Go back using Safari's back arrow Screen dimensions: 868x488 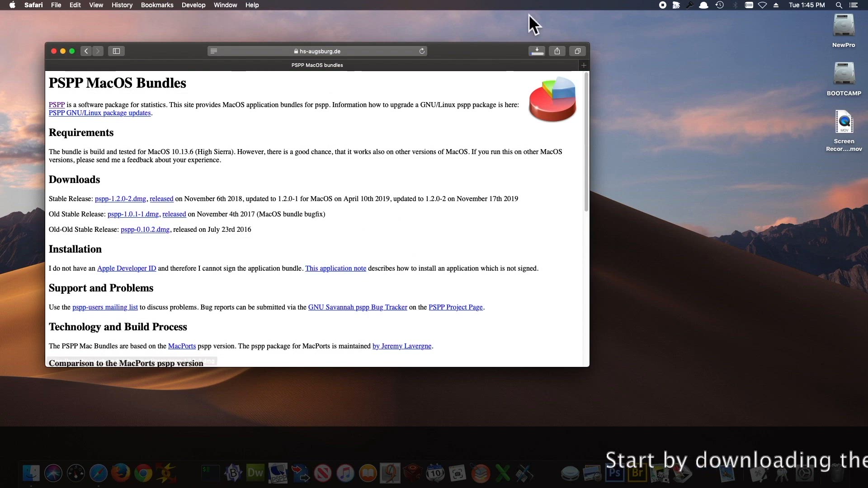[x=86, y=51]
